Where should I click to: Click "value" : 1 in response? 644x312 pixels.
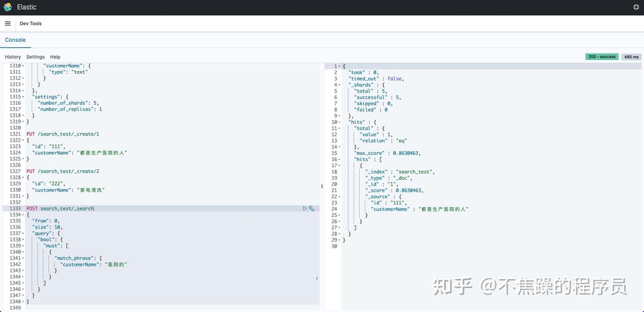(377, 135)
